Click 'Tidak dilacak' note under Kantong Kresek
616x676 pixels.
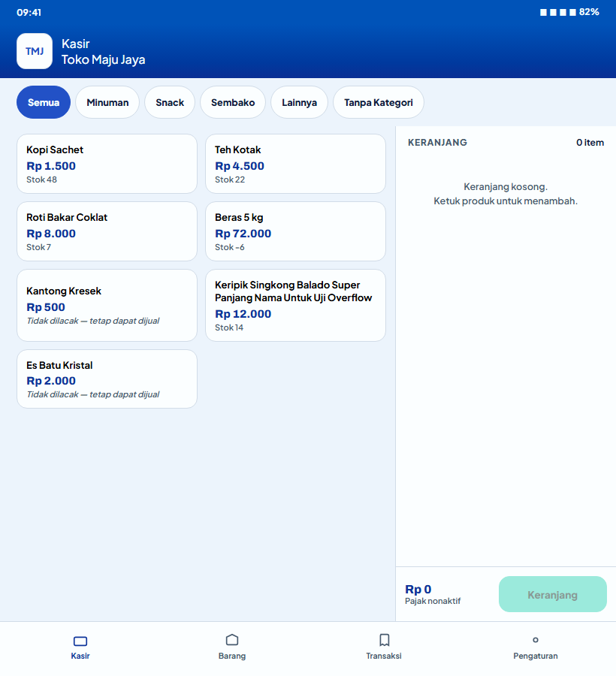point(92,321)
